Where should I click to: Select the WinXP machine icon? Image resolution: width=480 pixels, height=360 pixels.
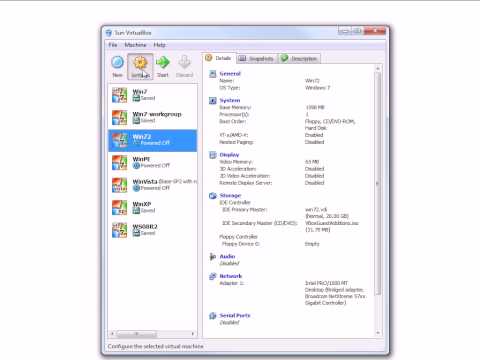(x=119, y=208)
